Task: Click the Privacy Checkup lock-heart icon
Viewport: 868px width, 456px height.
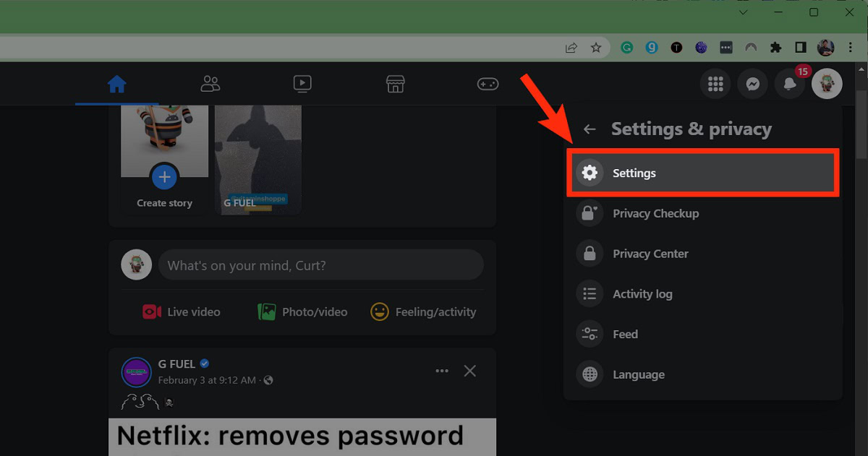Action: 590,213
